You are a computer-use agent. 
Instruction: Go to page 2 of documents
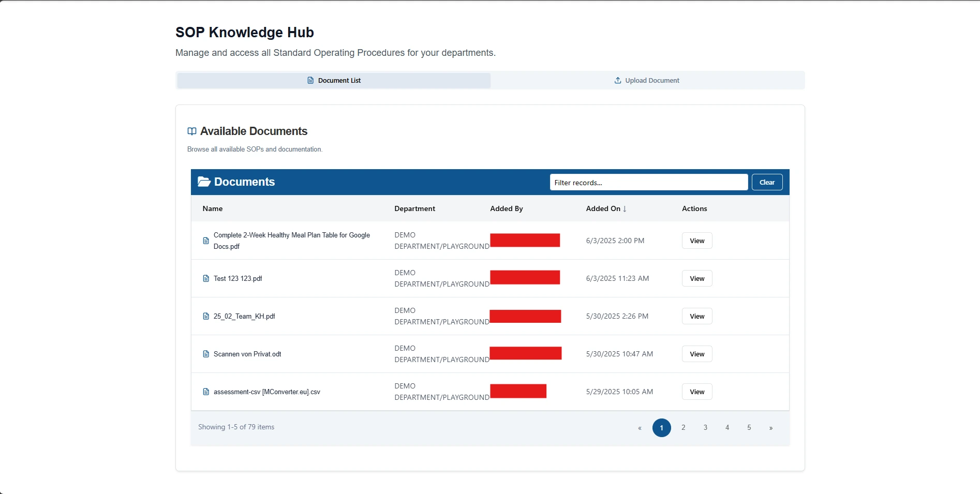[x=684, y=427]
